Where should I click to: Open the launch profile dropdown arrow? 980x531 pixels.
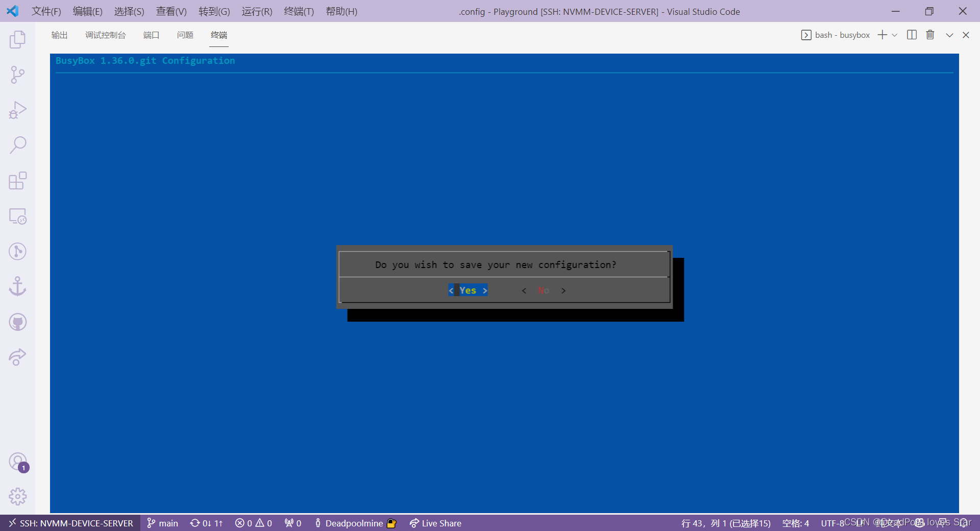(895, 35)
